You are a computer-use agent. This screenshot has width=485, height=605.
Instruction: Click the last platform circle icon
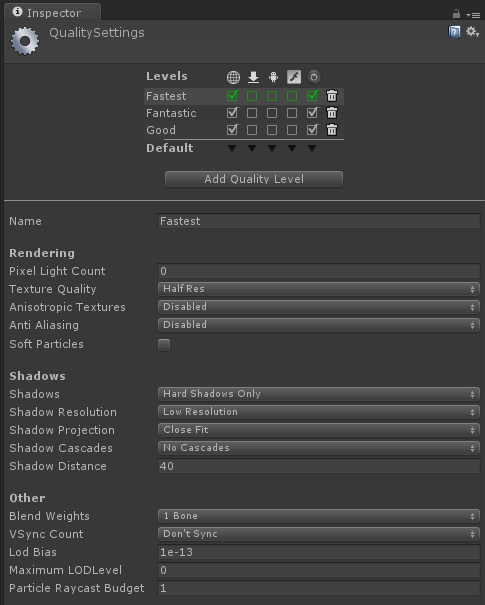tap(314, 77)
